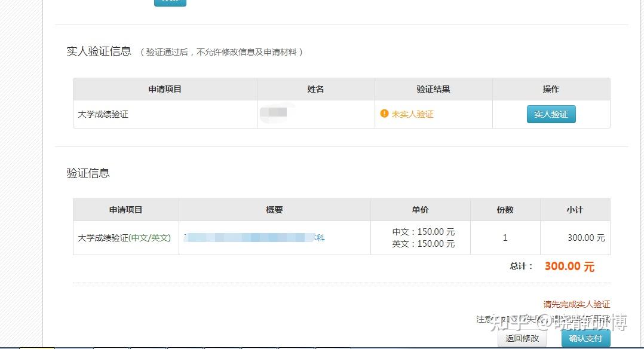Click the 确认支付 button

pyautogui.click(x=585, y=338)
